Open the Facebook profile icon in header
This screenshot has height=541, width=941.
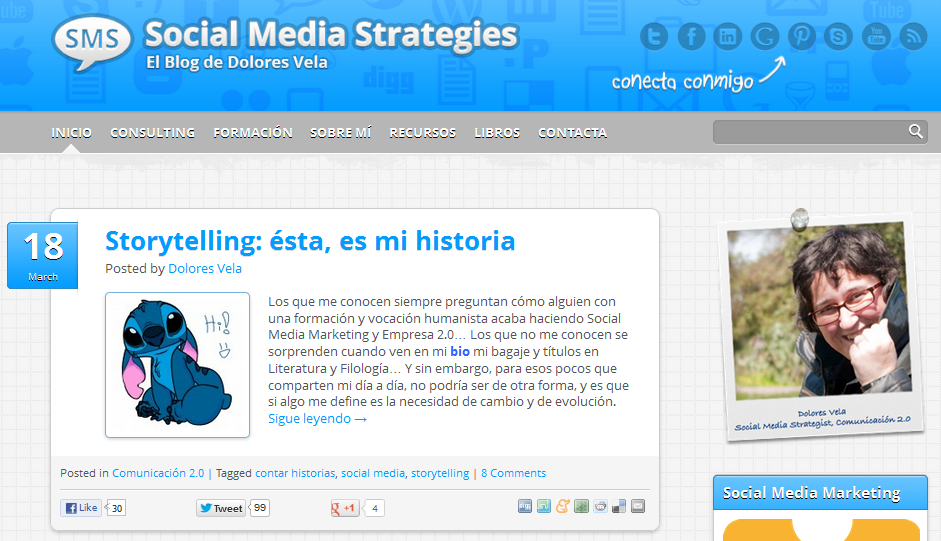(x=691, y=37)
